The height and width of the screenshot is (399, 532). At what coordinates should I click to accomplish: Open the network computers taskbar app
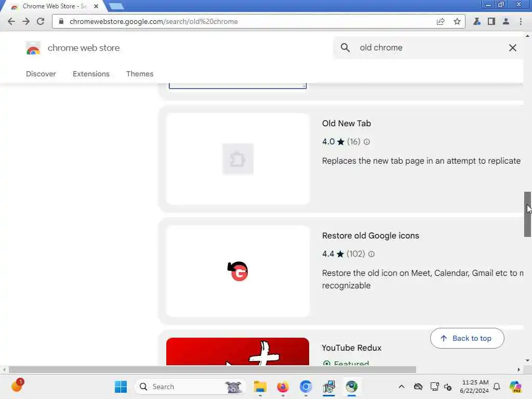point(329,387)
